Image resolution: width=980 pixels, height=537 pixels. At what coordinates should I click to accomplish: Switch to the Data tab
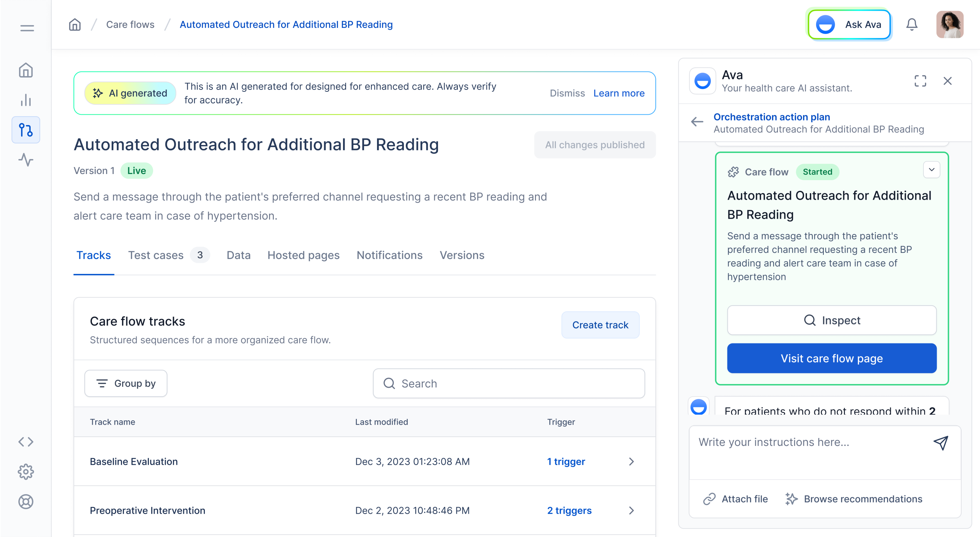click(x=238, y=255)
